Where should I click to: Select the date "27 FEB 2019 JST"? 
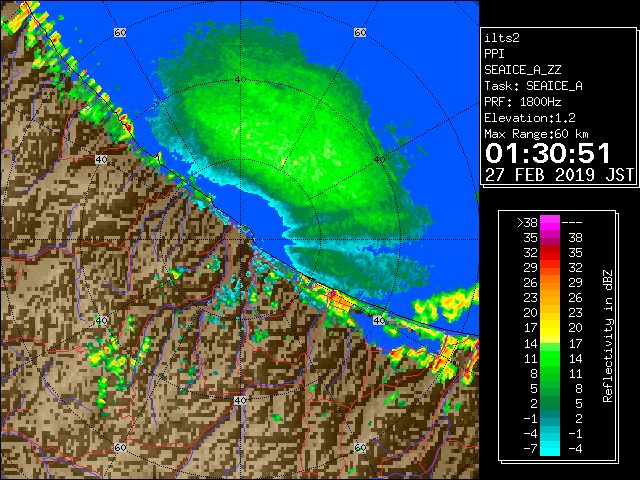(x=559, y=175)
